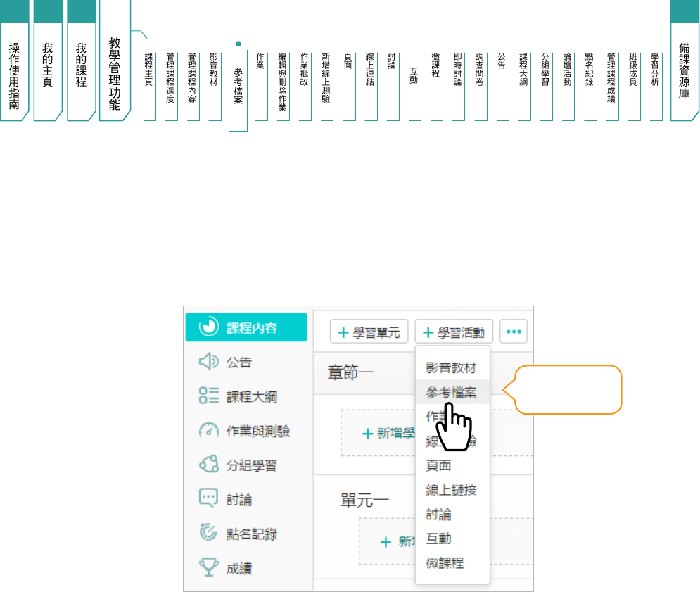
Task: Click the + 新增學 placeholder under 章節一
Action: click(x=388, y=433)
